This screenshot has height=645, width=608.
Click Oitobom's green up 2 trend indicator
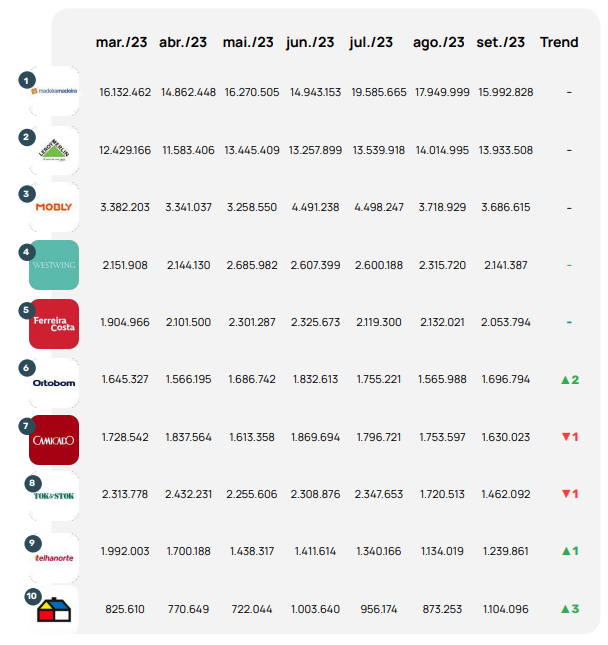(x=569, y=380)
